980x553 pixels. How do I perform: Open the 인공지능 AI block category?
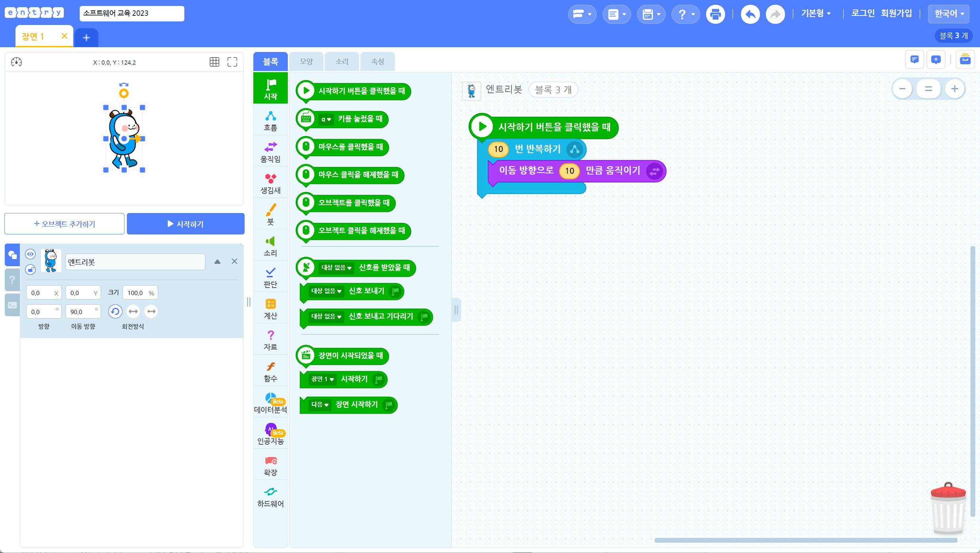tap(270, 434)
